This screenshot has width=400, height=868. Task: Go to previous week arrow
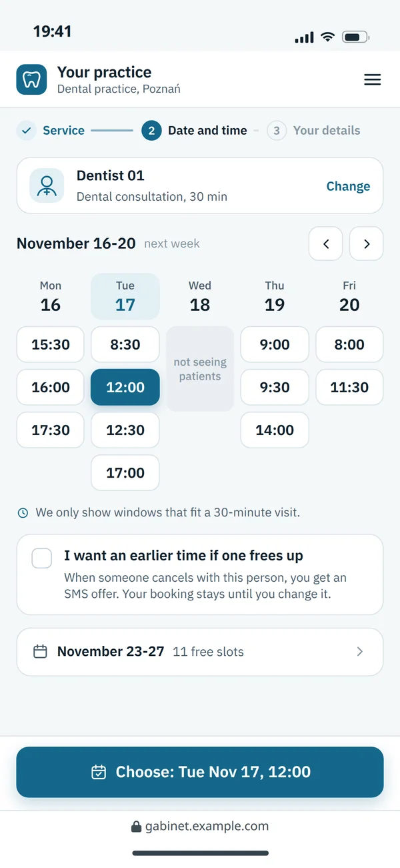click(x=326, y=244)
